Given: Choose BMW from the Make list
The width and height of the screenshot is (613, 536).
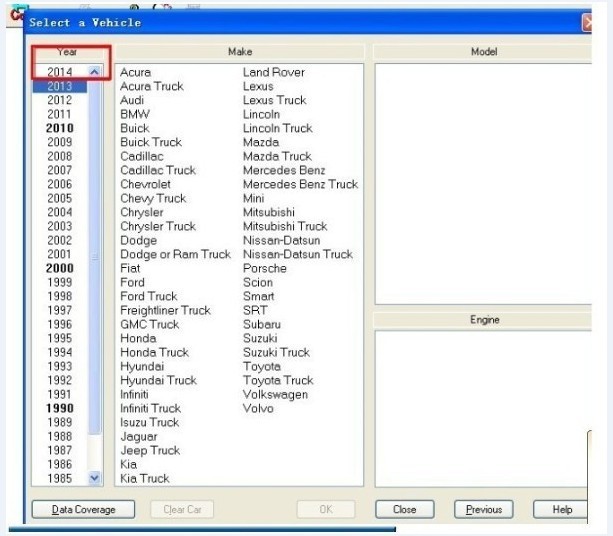Looking at the screenshot, I should [135, 114].
